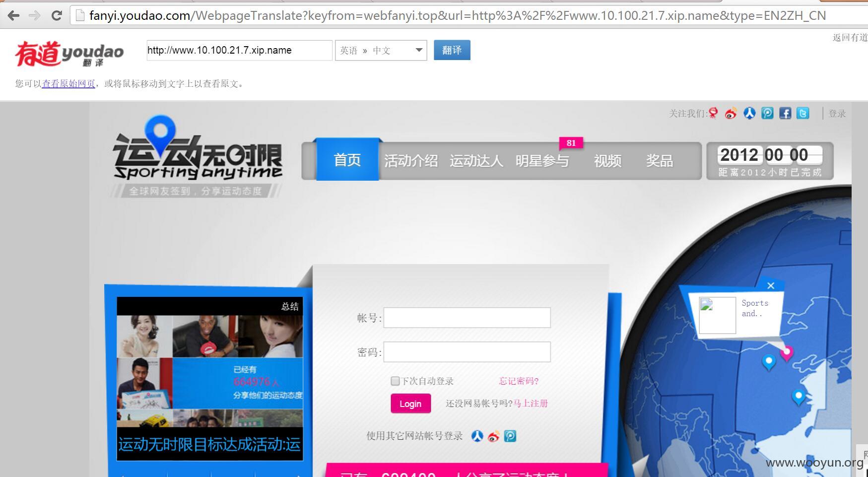
Task: Click the 登录 link in header
Action: (837, 114)
